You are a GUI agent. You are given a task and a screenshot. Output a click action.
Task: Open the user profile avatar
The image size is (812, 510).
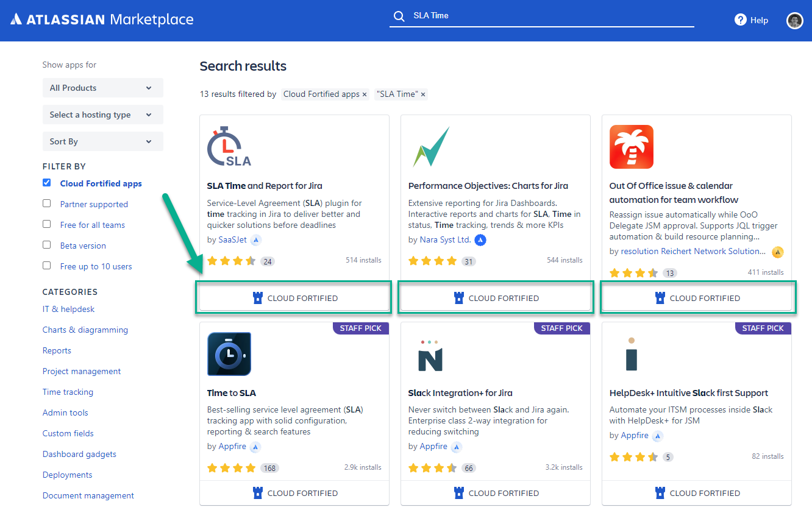pos(794,20)
